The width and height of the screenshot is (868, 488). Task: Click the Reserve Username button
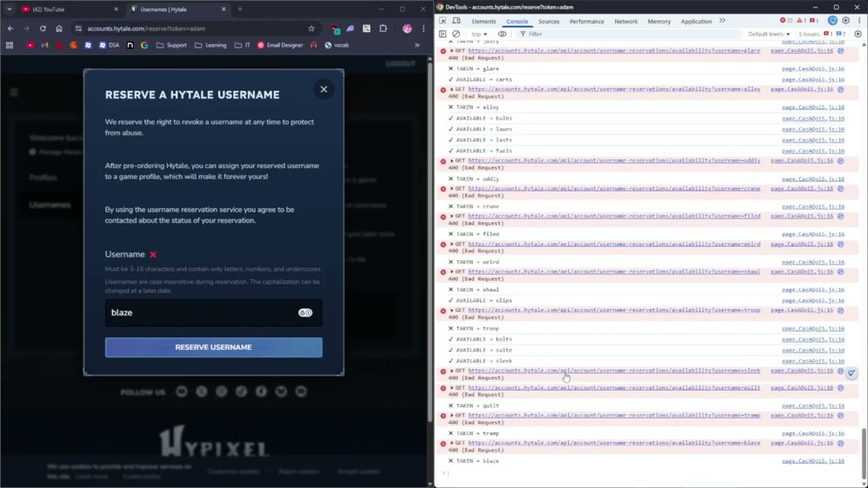coord(214,347)
